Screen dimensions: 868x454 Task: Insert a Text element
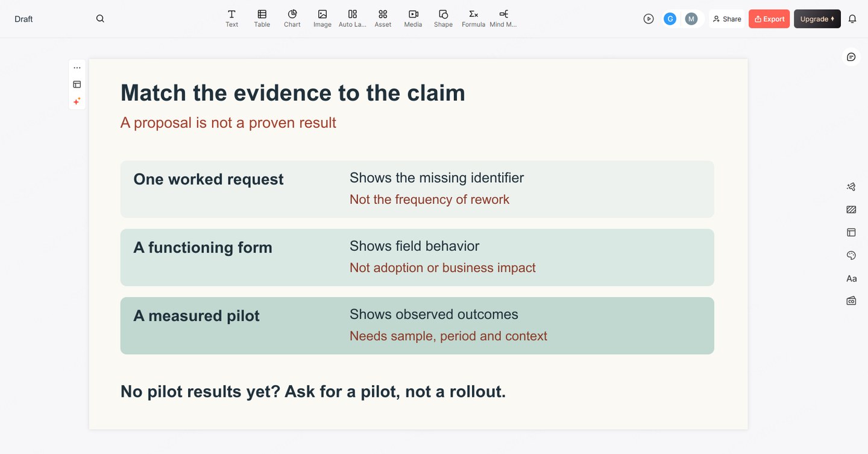point(231,19)
